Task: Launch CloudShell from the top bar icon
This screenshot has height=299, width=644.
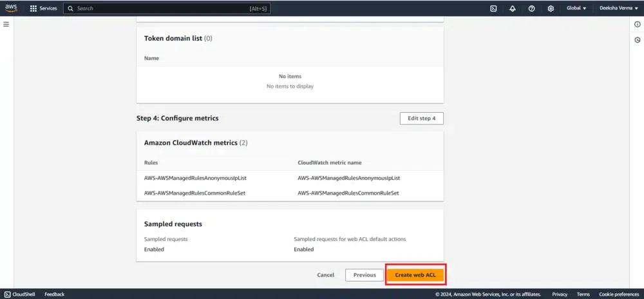Action: coord(493,8)
